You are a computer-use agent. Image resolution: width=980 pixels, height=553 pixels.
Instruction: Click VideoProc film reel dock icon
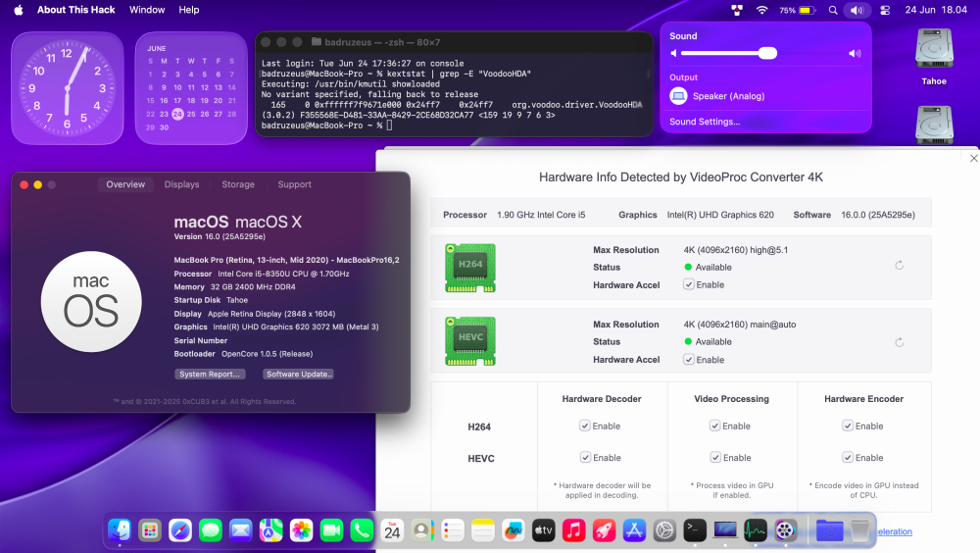pyautogui.click(x=786, y=530)
